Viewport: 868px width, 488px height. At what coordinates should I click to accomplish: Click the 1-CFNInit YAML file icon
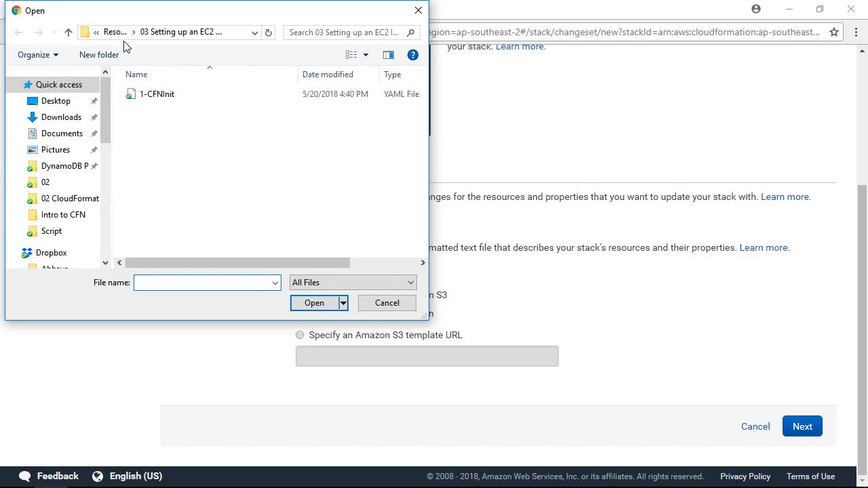pos(131,94)
